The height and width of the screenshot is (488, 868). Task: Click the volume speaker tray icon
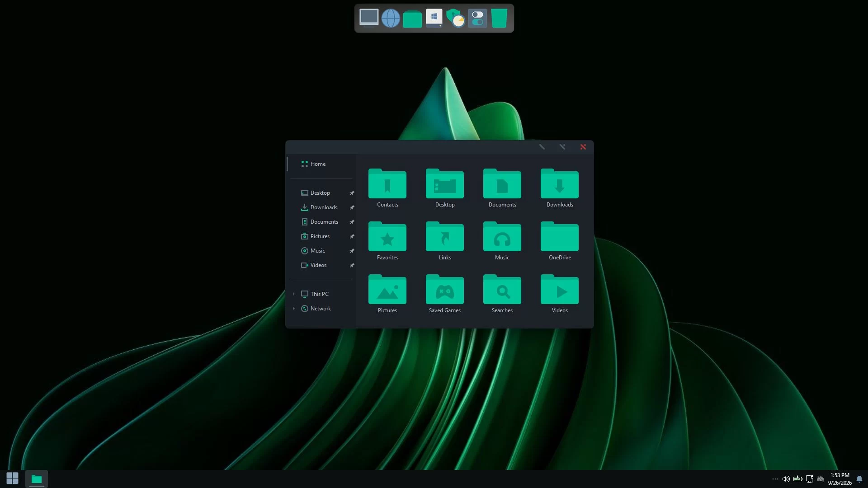(x=786, y=479)
